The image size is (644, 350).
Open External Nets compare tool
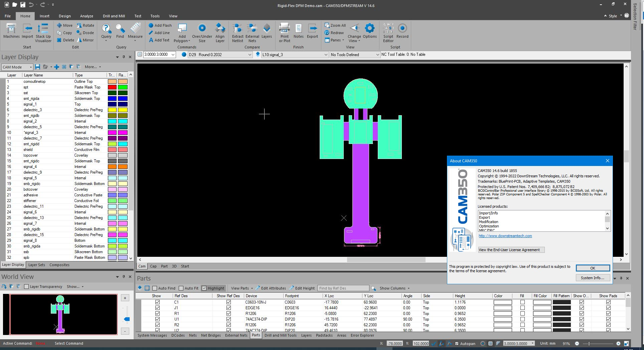tap(252, 33)
